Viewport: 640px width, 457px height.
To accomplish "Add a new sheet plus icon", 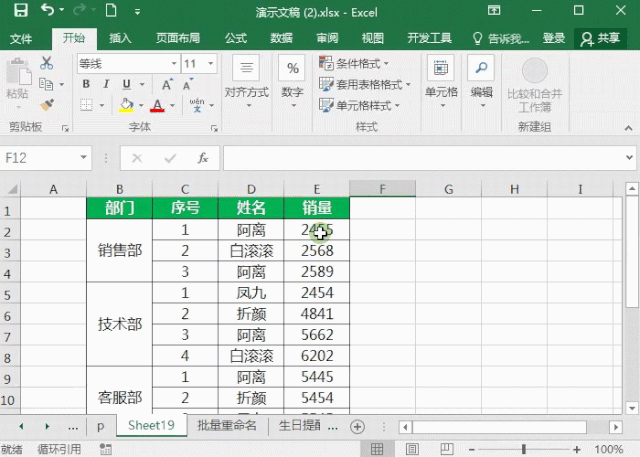I will pyautogui.click(x=357, y=427).
